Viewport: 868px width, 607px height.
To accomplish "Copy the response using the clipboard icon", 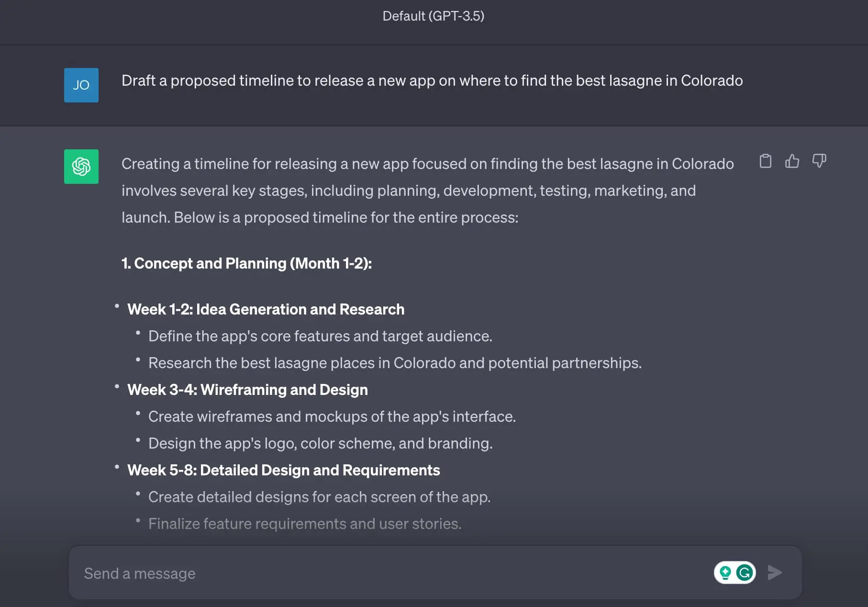I will coord(766,161).
